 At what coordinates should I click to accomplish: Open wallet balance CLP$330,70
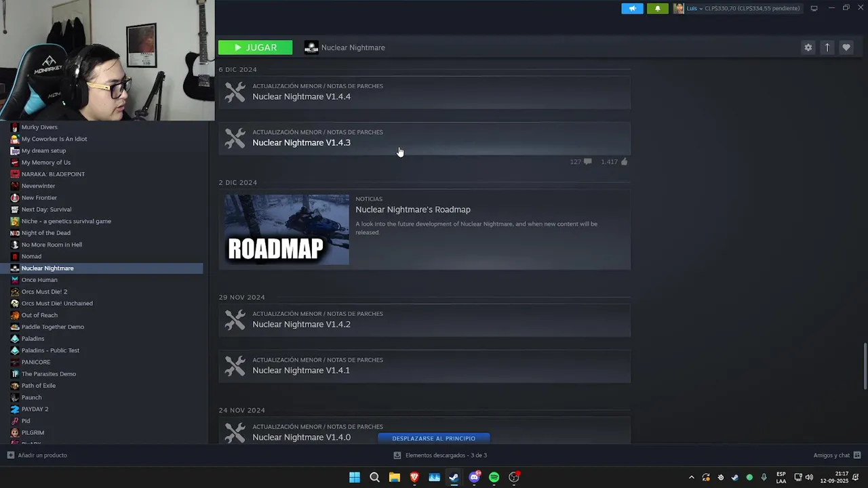click(752, 8)
